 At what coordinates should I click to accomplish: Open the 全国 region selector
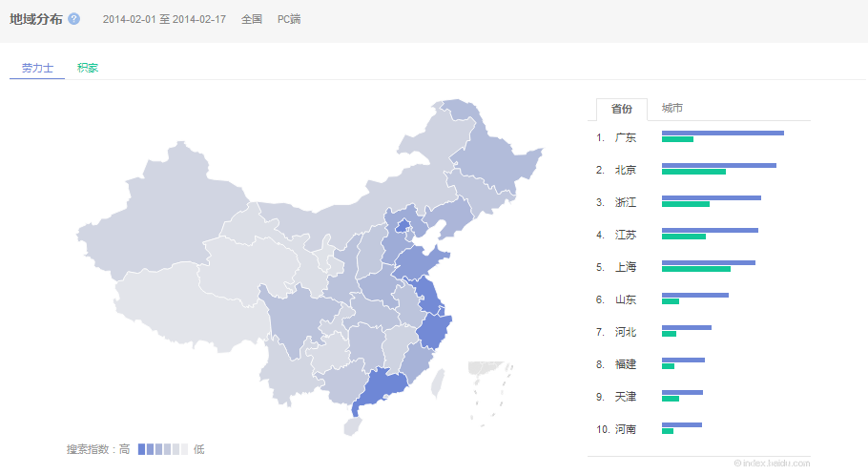(252, 19)
